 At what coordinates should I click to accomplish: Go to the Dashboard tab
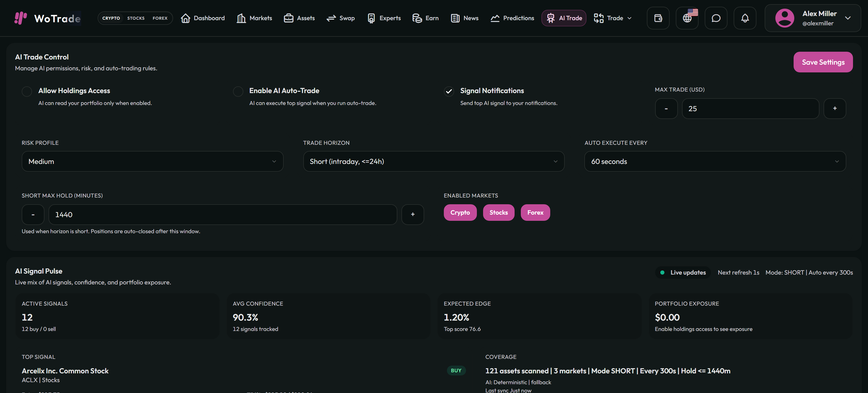click(x=203, y=18)
